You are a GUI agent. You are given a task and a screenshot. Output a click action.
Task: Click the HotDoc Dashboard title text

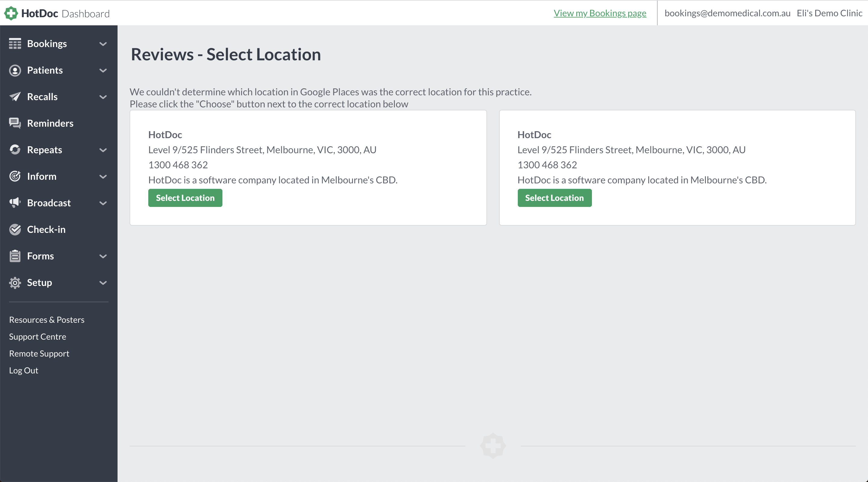[65, 14]
